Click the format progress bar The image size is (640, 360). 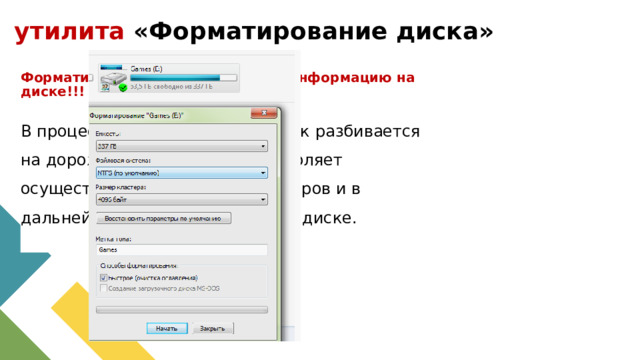coord(182,310)
